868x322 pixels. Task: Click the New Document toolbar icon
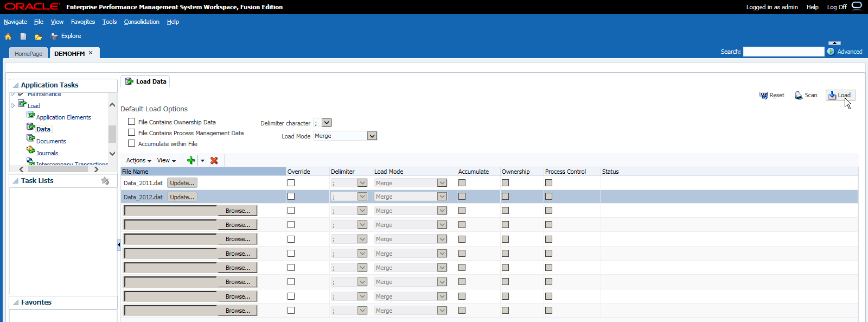(23, 36)
